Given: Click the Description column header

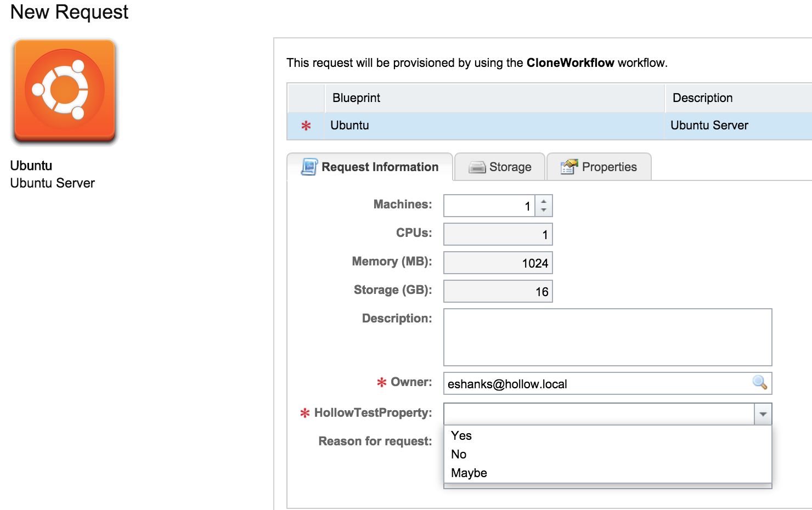Looking at the screenshot, I should coord(702,98).
